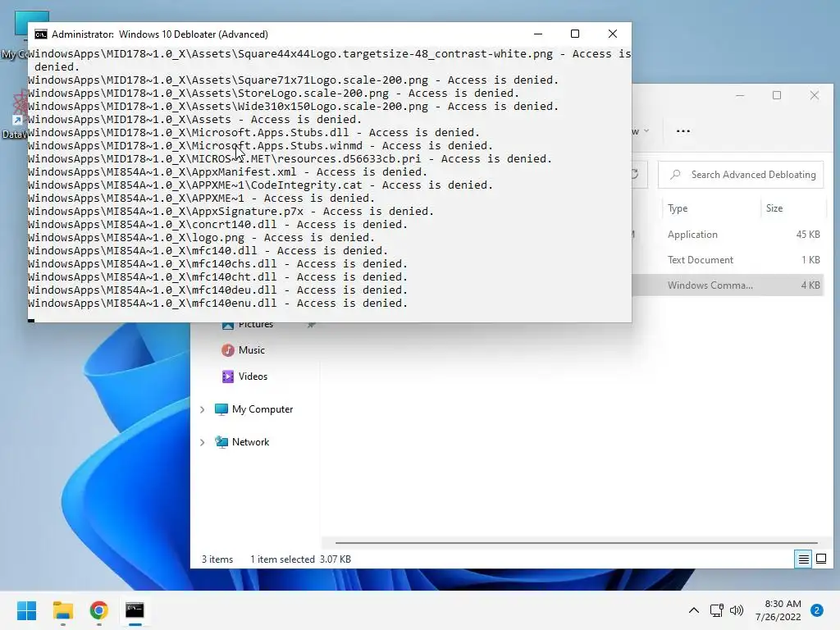Select Network in the navigation pane
This screenshot has height=630, width=840.
pos(251,442)
